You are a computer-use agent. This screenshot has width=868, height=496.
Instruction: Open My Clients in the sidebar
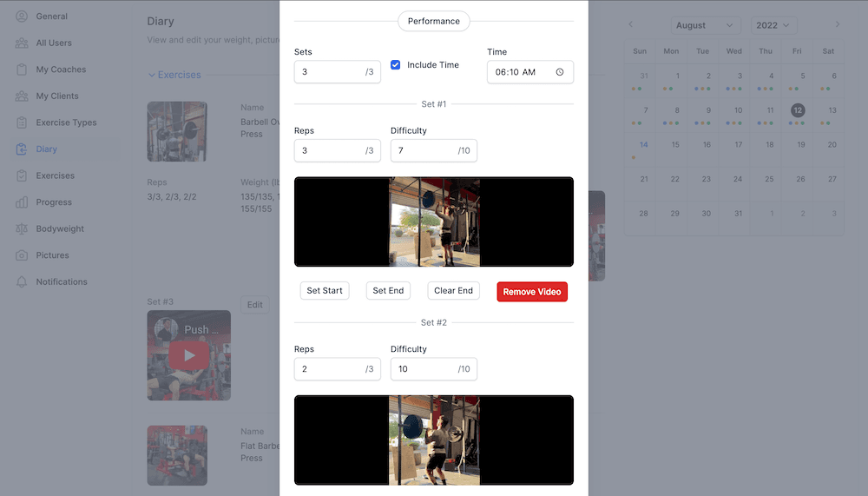pos(65,96)
